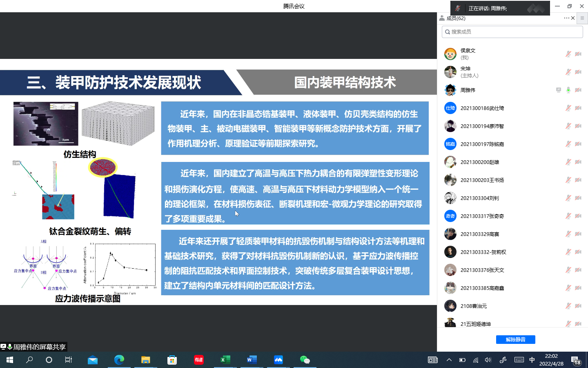Select member 宋坤 (host) in the list
This screenshot has width=588, height=368.
pyautogui.click(x=465, y=72)
